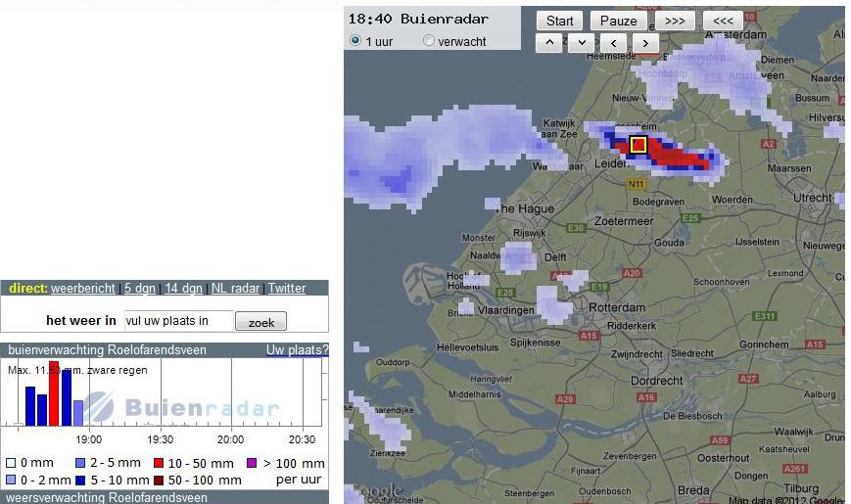Image resolution: width=851 pixels, height=504 pixels.
Task: Click the A59 road sign on map
Action: coord(720,440)
